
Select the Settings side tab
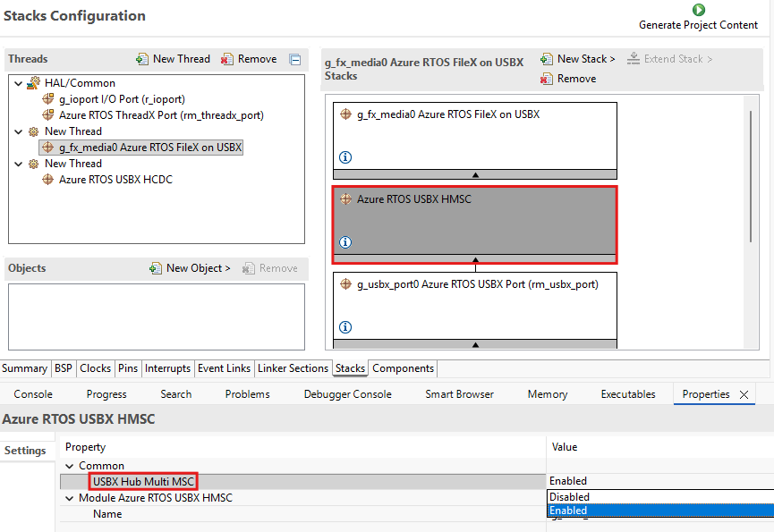(x=25, y=451)
